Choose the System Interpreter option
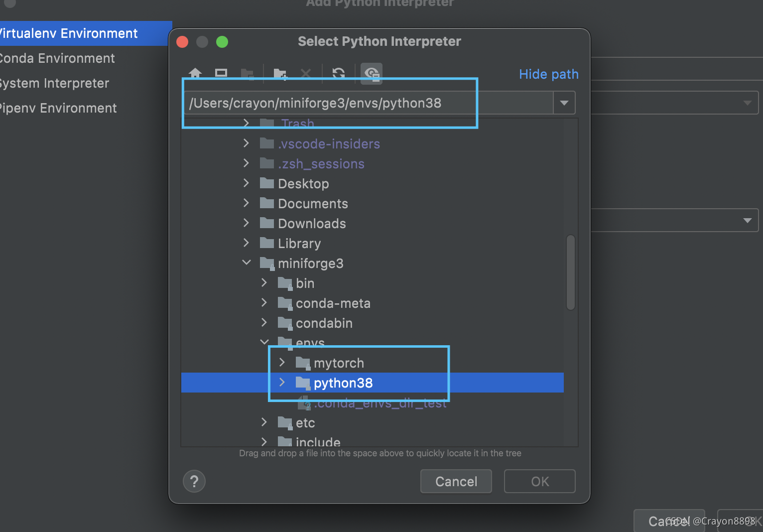This screenshot has width=763, height=532. [55, 83]
